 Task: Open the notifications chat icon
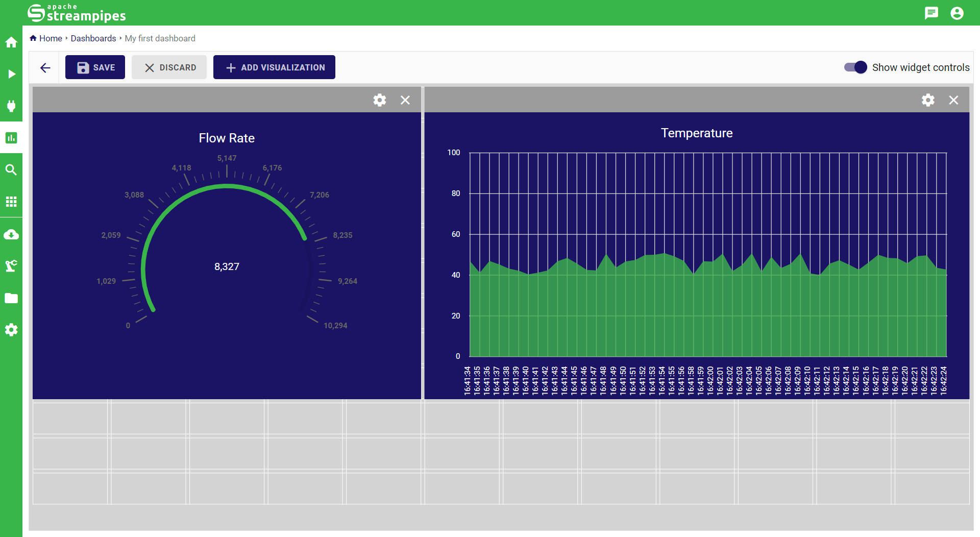coord(932,13)
